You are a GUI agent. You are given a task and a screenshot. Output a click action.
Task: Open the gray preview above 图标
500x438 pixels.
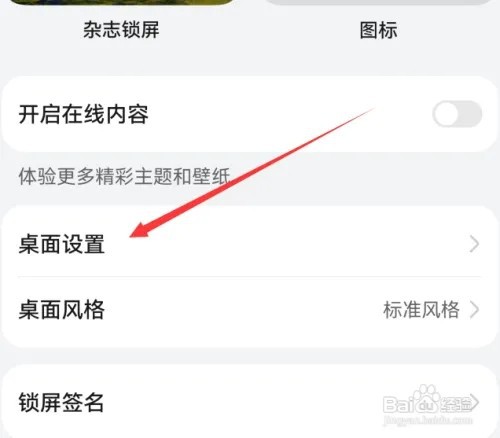pos(379,2)
